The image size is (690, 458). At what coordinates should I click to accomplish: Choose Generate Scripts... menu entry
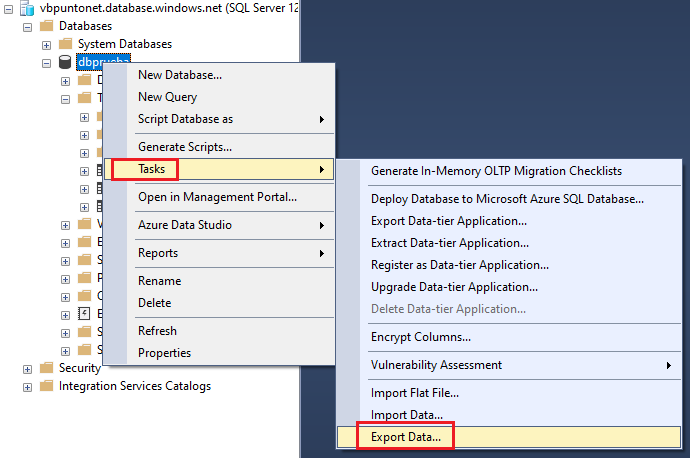tap(219, 147)
